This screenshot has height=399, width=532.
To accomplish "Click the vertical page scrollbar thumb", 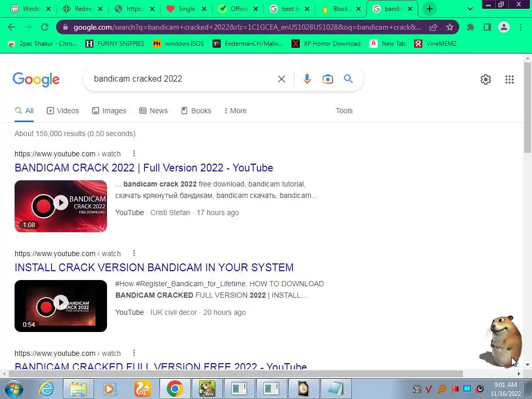I will pos(528,107).
